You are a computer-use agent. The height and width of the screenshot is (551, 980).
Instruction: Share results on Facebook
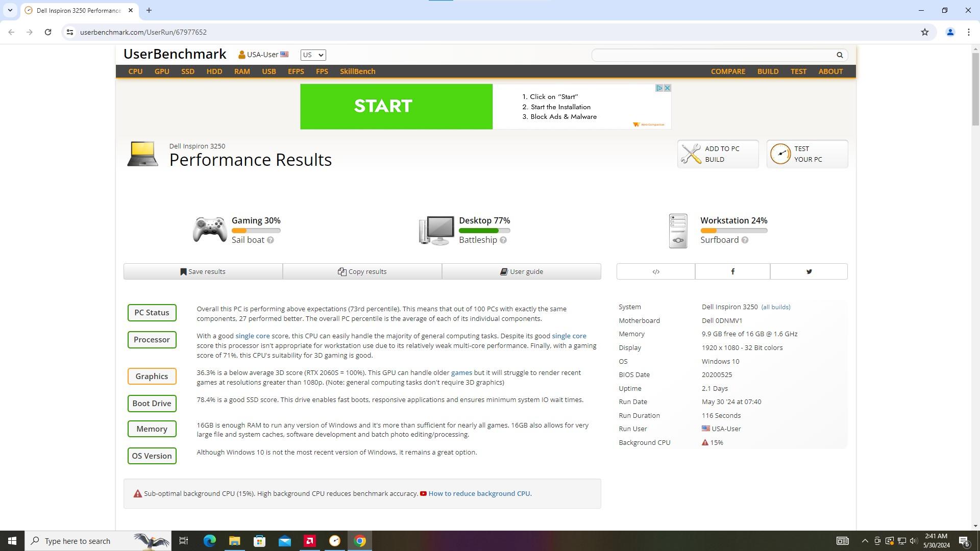click(x=732, y=271)
